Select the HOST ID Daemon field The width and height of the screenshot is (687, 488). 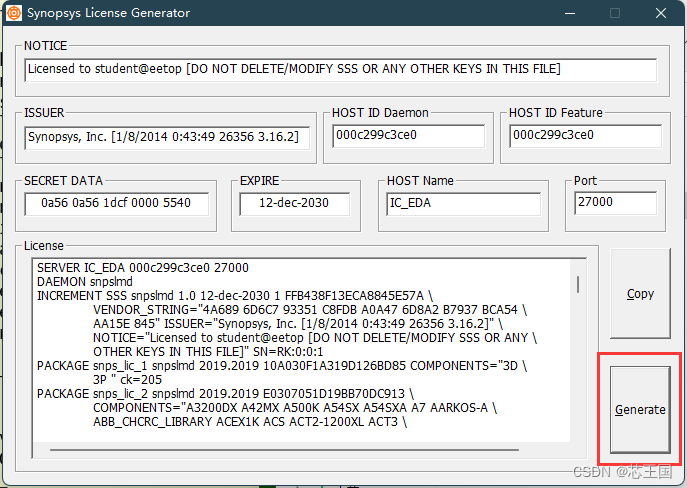click(x=409, y=136)
